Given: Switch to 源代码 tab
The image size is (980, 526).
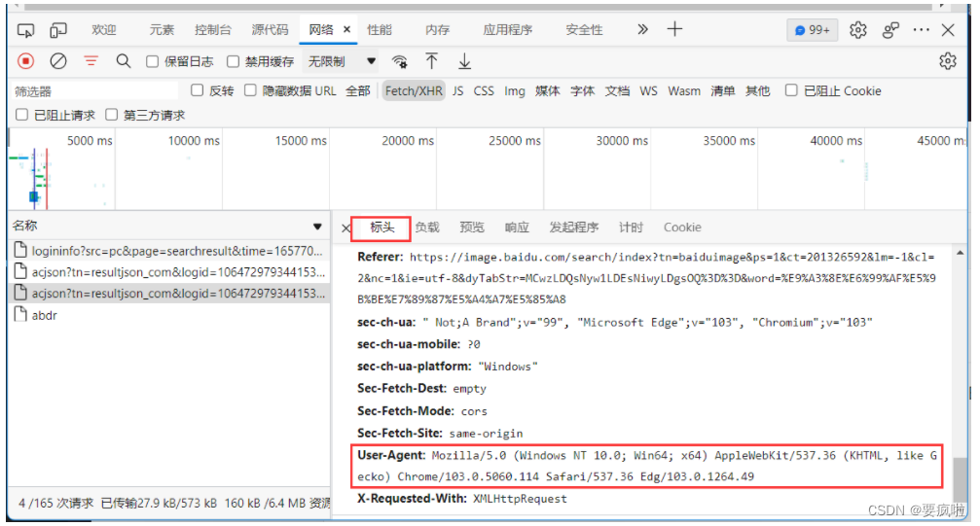Looking at the screenshot, I should [x=270, y=30].
